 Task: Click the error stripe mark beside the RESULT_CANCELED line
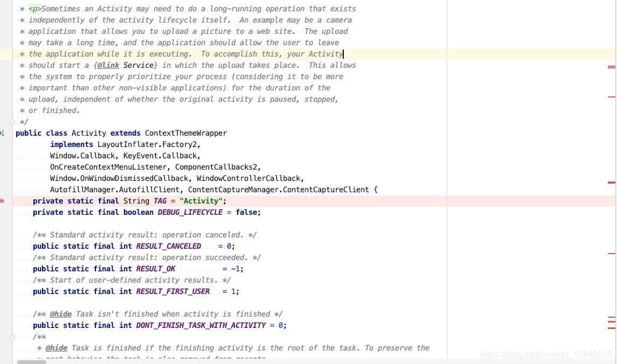[x=612, y=254]
